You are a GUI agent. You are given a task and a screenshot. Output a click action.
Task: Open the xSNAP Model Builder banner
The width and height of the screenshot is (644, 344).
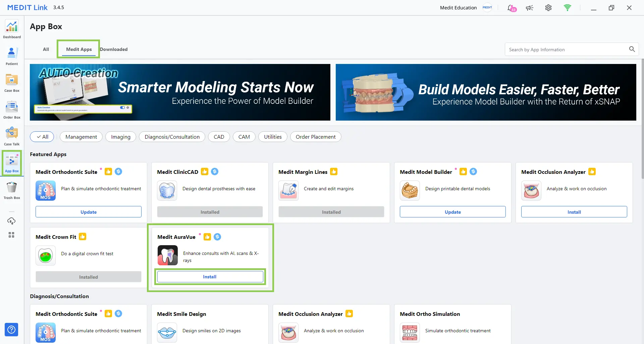click(486, 92)
